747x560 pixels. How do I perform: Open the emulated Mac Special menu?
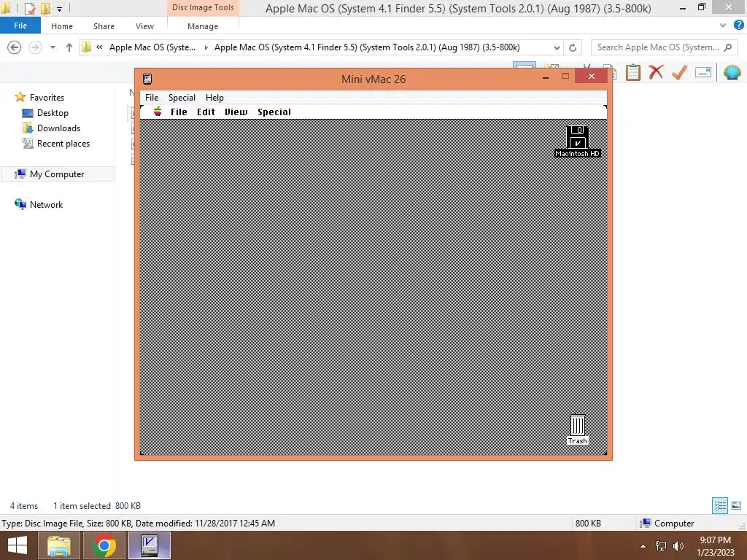(274, 112)
